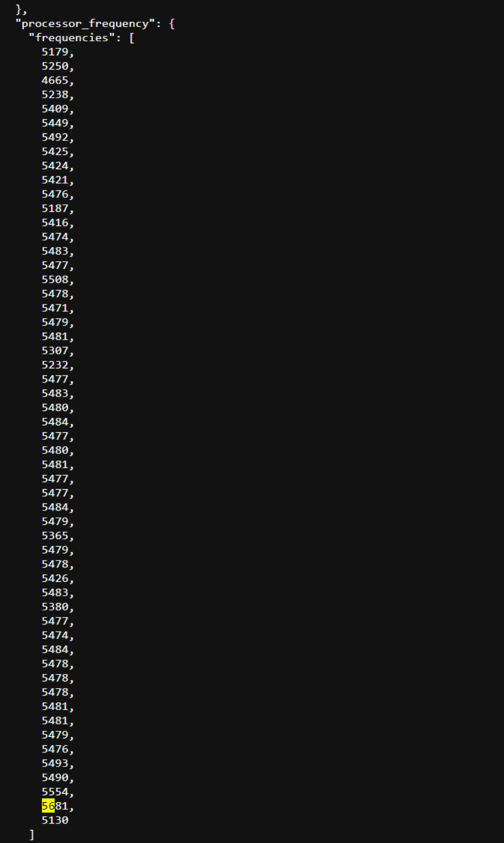Click the lowest value 4665
The width and height of the screenshot is (504, 843).
(55, 80)
